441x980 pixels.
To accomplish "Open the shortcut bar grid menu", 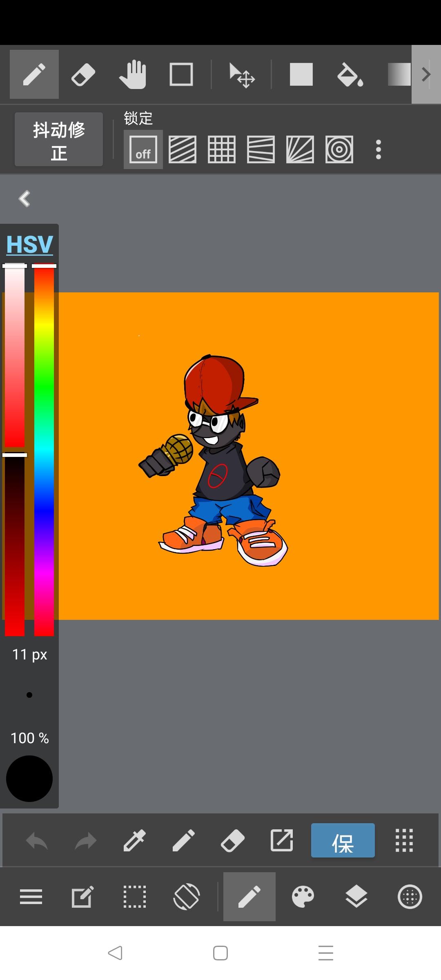I will (x=404, y=840).
